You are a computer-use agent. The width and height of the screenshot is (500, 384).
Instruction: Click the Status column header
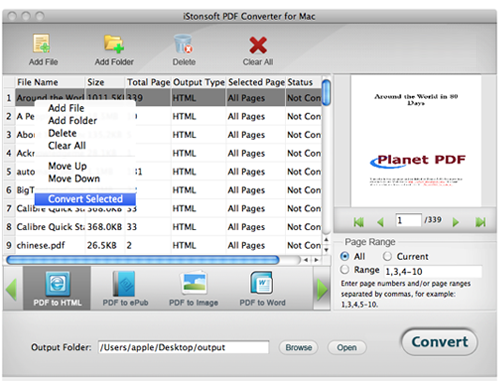tap(304, 82)
